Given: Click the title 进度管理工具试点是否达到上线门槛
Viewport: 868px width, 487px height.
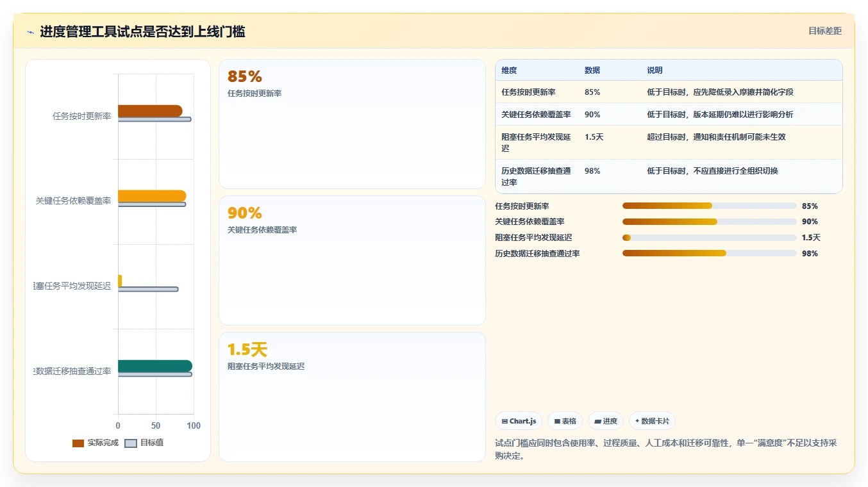Looking at the screenshot, I should (142, 31).
